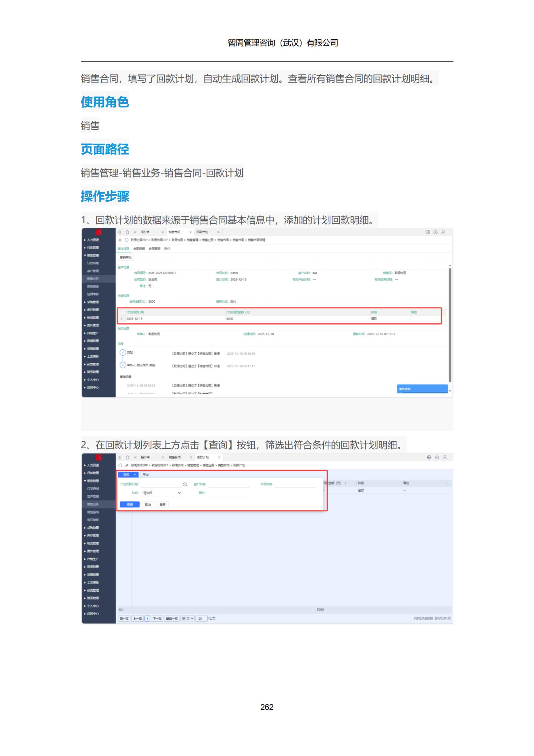Expand 库存管理 in 回款计划 list screenshot sidebar
The image size is (534, 756).
click(92, 536)
